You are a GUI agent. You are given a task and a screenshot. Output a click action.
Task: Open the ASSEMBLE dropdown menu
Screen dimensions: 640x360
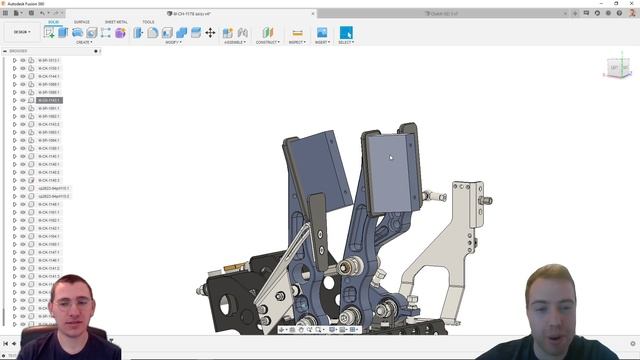pyautogui.click(x=235, y=42)
